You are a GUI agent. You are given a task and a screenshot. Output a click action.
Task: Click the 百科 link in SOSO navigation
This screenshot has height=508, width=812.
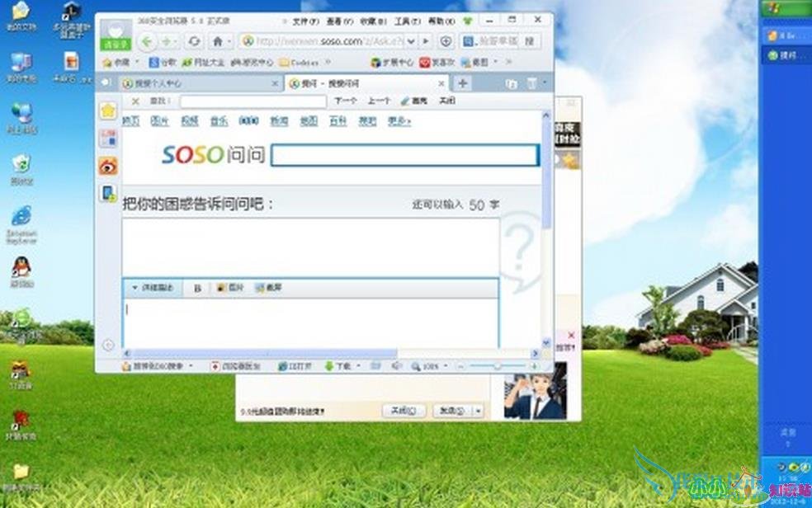338,121
